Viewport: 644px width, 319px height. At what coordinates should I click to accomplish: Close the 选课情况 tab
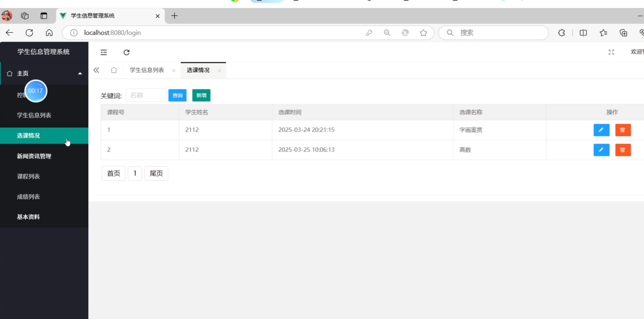219,71
